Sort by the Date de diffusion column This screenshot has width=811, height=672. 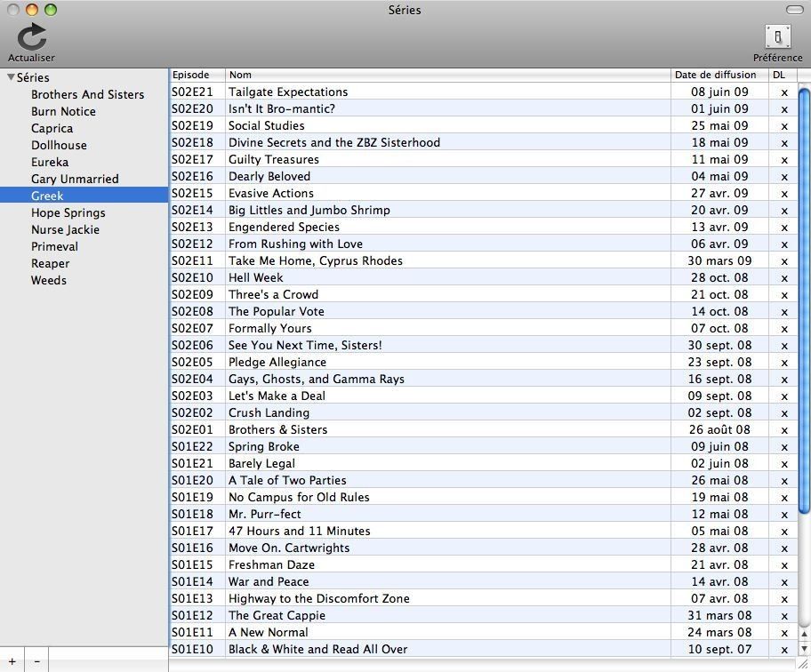(717, 75)
